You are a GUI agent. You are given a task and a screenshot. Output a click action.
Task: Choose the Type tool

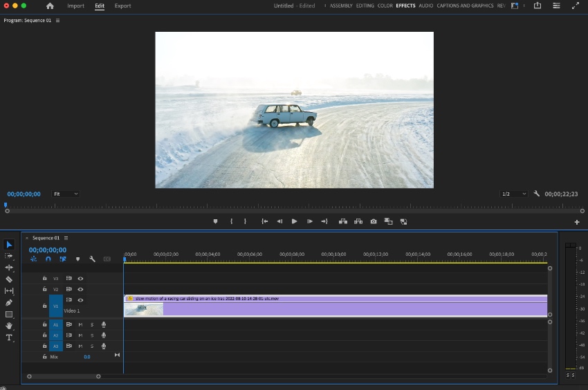(x=9, y=337)
